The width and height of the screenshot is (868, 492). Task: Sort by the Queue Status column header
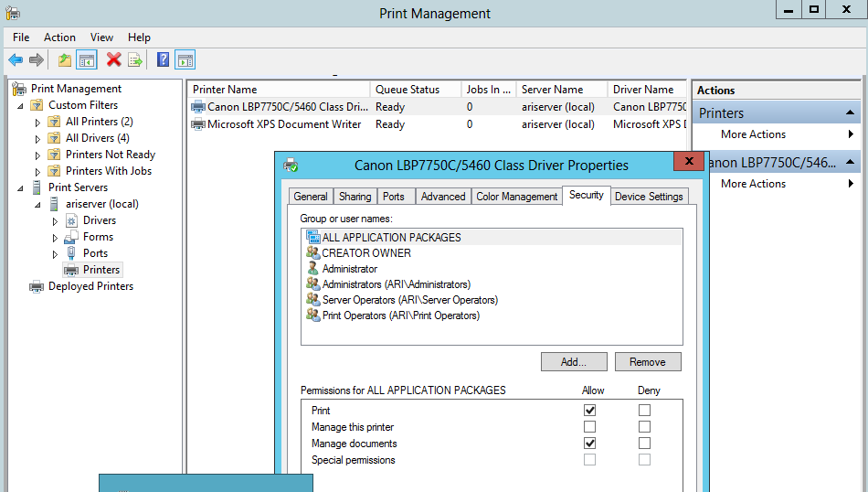(x=415, y=90)
